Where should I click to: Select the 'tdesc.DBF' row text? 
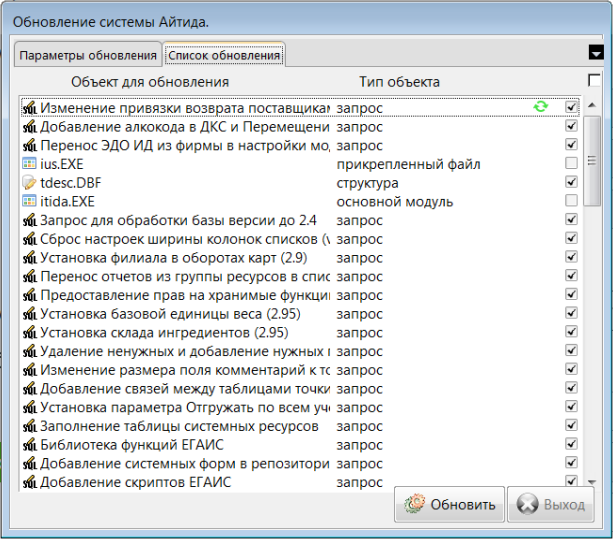pyautogui.click(x=70, y=183)
